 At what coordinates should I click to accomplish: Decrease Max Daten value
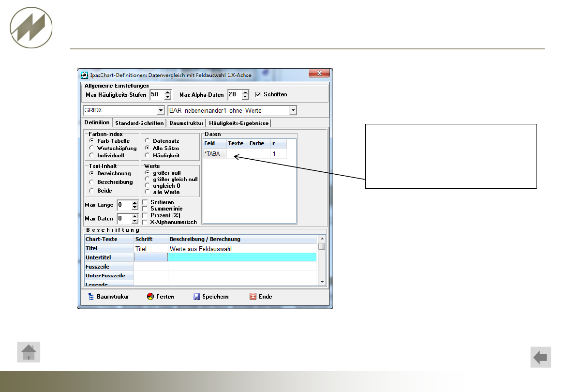point(134,221)
